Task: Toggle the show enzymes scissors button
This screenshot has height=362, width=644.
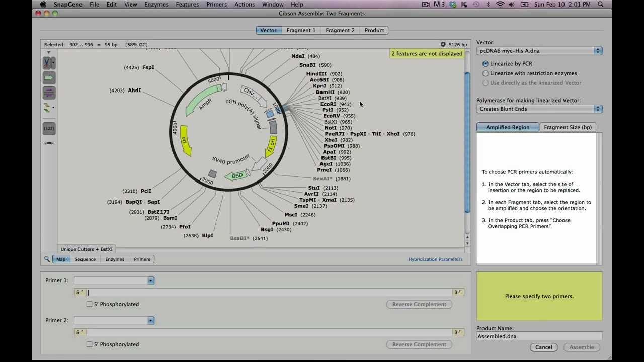Action: [47, 63]
